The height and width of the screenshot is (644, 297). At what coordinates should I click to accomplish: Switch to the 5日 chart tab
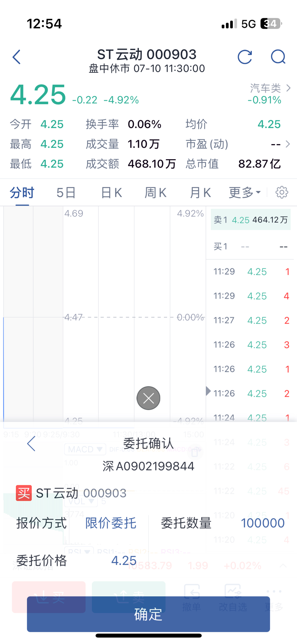click(66, 192)
